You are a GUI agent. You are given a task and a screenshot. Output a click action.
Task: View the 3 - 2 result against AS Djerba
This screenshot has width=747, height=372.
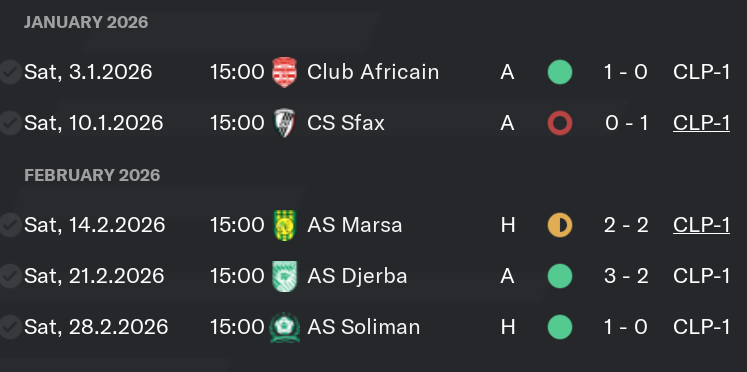(626, 276)
